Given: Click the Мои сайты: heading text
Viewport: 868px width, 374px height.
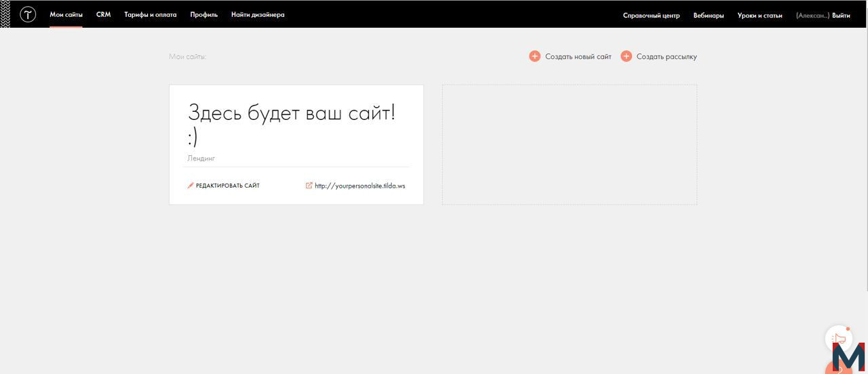Looking at the screenshot, I should [x=187, y=57].
